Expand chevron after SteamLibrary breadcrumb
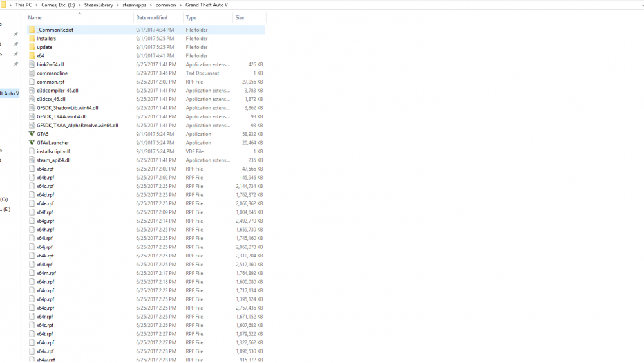This screenshot has height=363, width=644. pyautogui.click(x=118, y=5)
